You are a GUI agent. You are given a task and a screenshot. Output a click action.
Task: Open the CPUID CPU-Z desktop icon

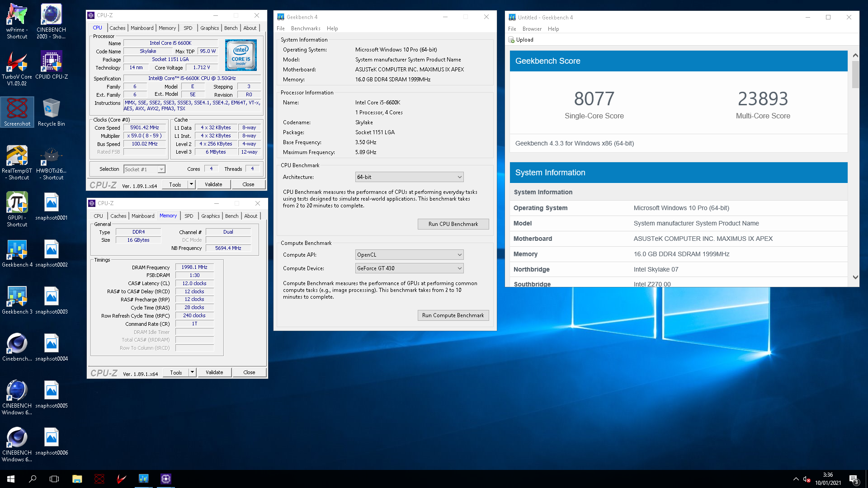pyautogui.click(x=52, y=65)
